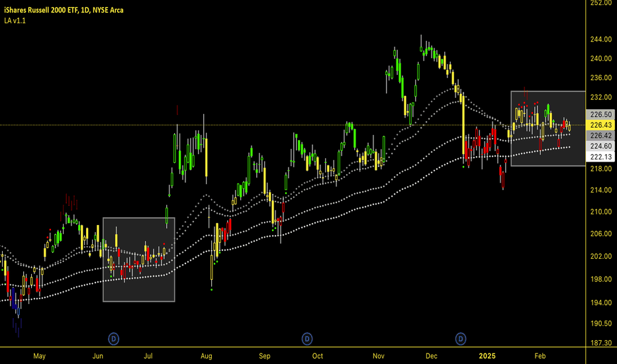Click the Oct label on time axis

(x=318, y=356)
